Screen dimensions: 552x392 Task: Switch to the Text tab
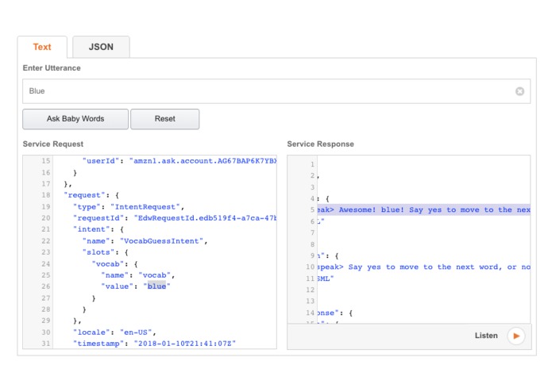pos(42,47)
